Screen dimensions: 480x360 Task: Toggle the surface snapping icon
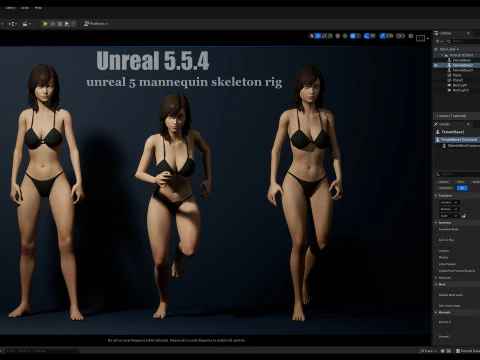coord(345,36)
